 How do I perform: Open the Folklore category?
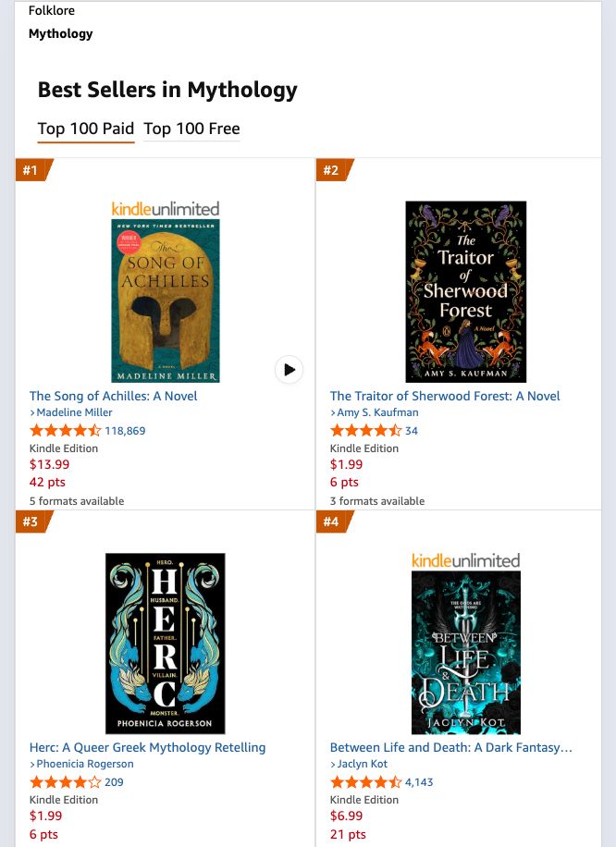pyautogui.click(x=52, y=10)
